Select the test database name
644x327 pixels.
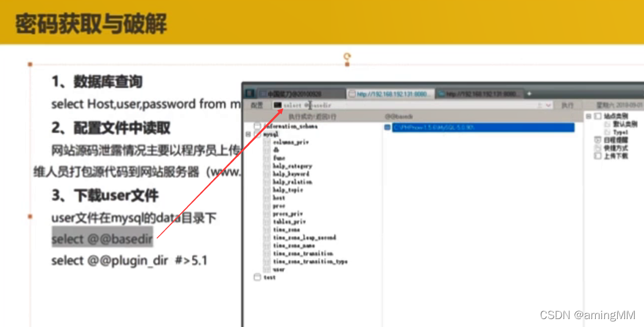point(269,277)
